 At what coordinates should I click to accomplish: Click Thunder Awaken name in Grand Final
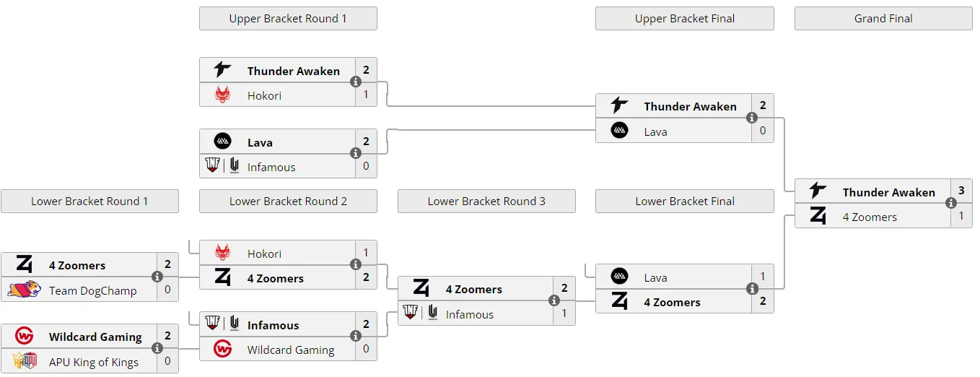[888, 192]
